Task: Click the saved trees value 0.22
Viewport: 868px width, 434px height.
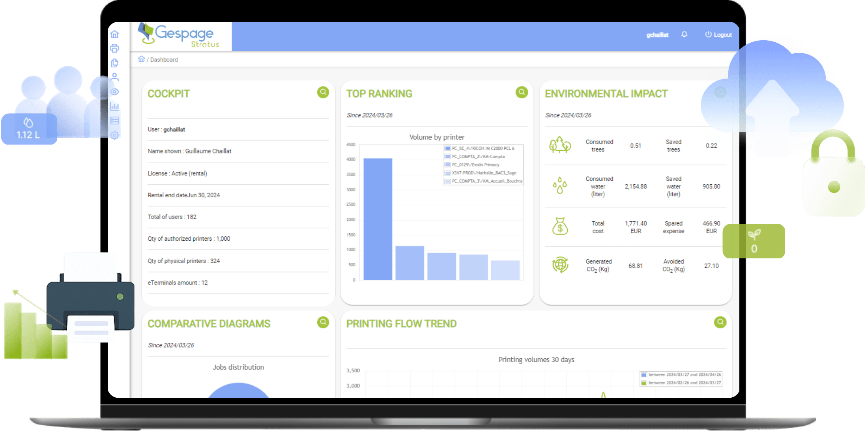Action: point(711,146)
